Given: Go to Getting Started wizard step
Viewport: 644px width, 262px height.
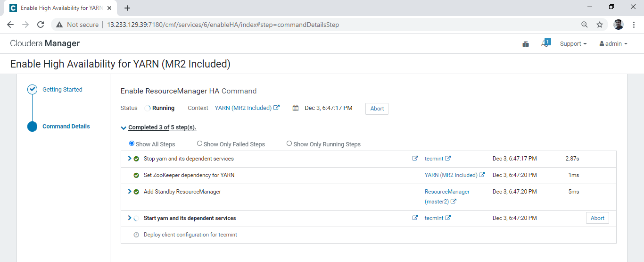Looking at the screenshot, I should tap(62, 90).
